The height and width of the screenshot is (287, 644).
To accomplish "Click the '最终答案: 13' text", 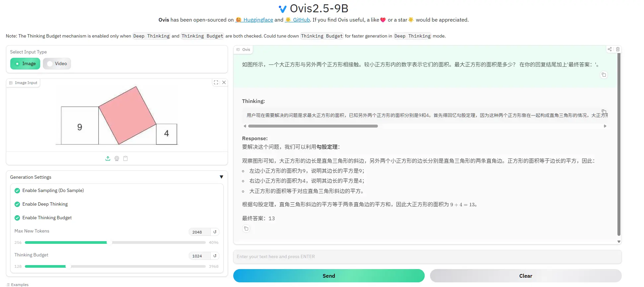I will [258, 218].
